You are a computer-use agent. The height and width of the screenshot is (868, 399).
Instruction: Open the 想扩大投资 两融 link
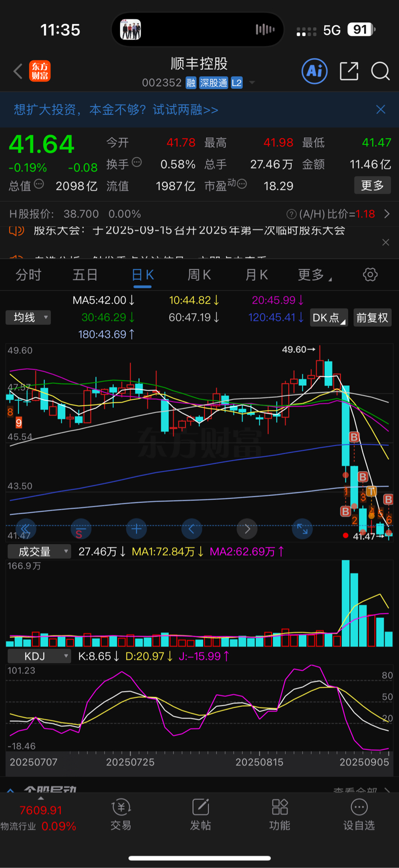[x=116, y=110]
